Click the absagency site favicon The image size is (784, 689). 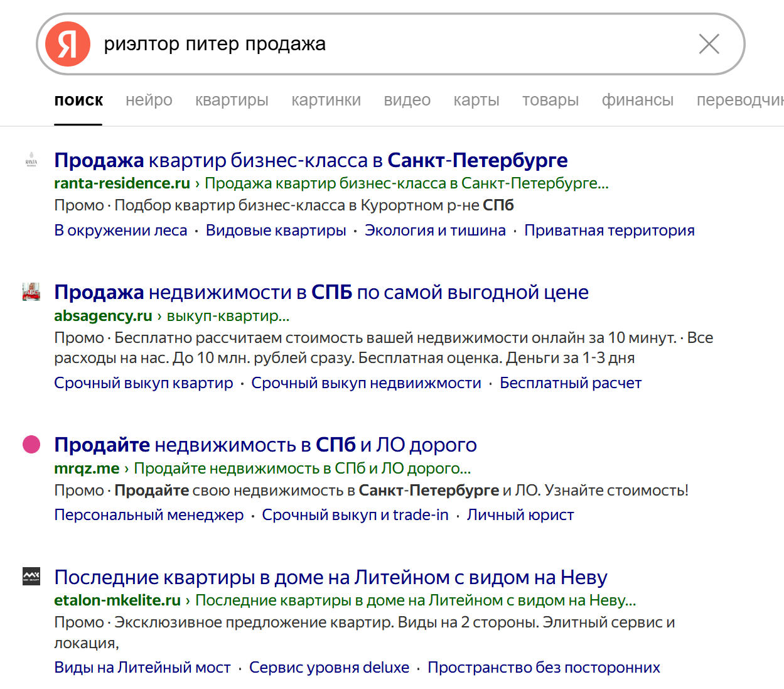coord(31,291)
